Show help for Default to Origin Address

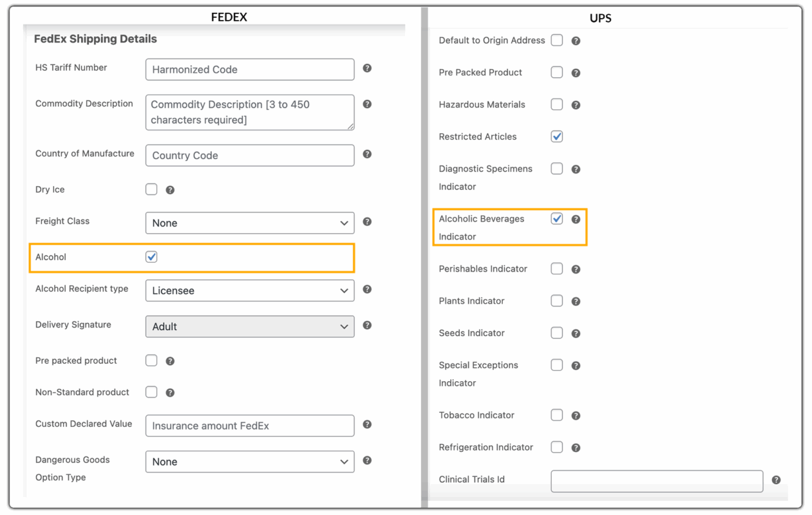point(576,41)
